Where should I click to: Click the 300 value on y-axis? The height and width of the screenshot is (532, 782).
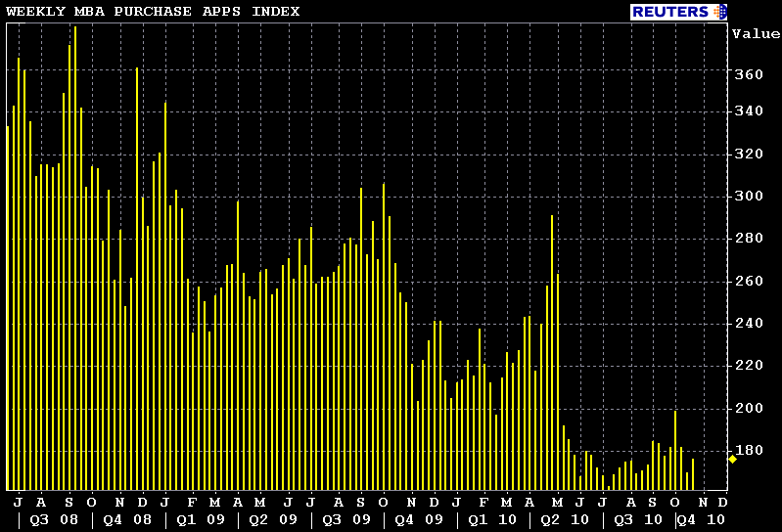[749, 196]
